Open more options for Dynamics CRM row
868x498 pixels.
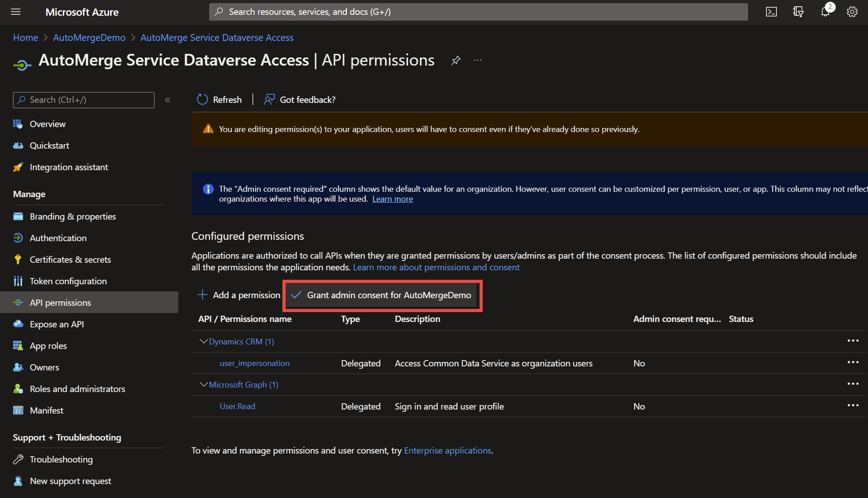click(x=853, y=341)
